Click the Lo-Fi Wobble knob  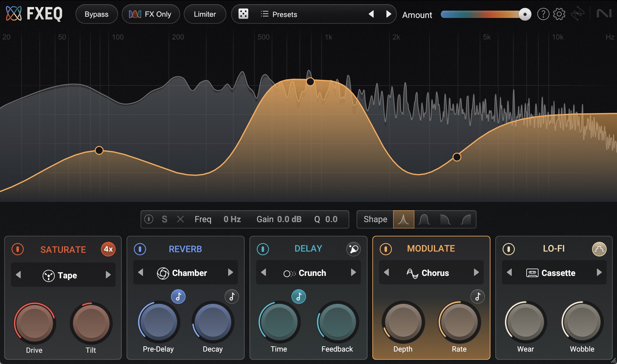tap(582, 322)
